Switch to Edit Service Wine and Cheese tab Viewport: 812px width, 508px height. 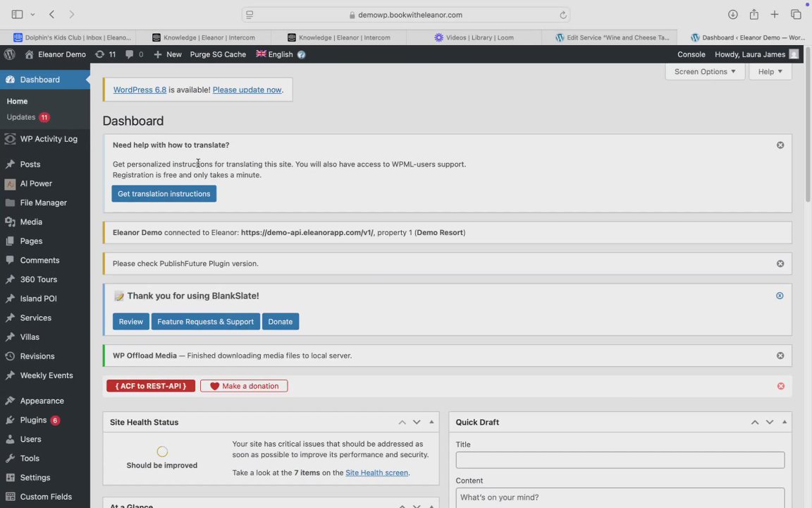coord(612,37)
